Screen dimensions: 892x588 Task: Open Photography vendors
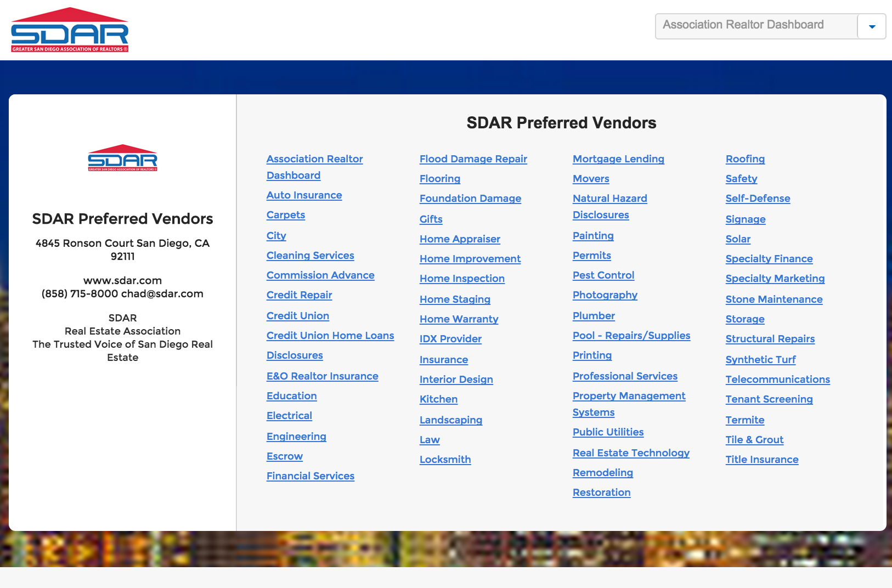605,295
